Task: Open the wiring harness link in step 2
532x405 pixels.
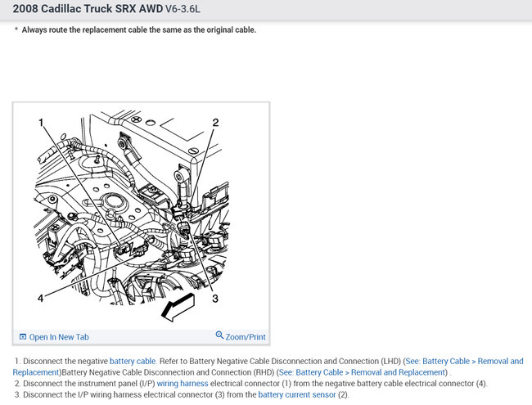Action: 183,383
